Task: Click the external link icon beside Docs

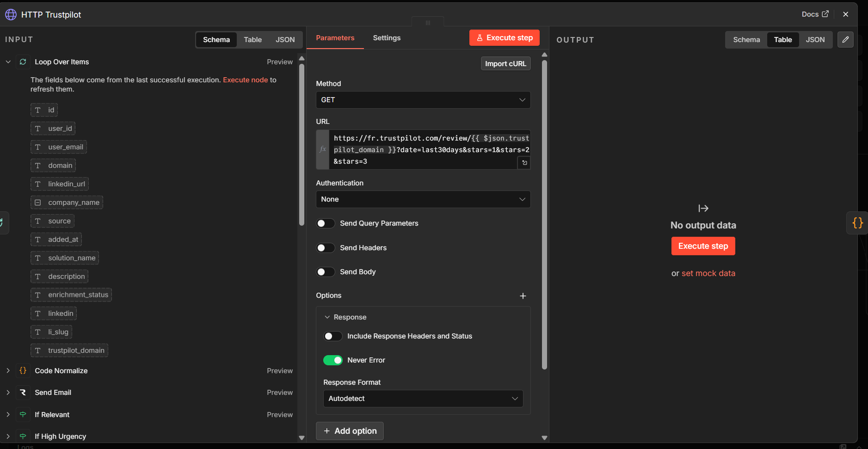Action: click(x=825, y=14)
